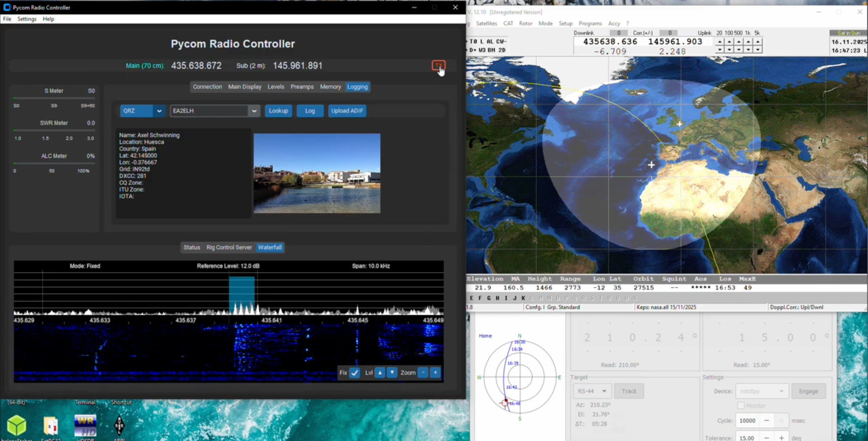Switch to the Levels tab
This screenshot has width=868, height=441.
[276, 87]
